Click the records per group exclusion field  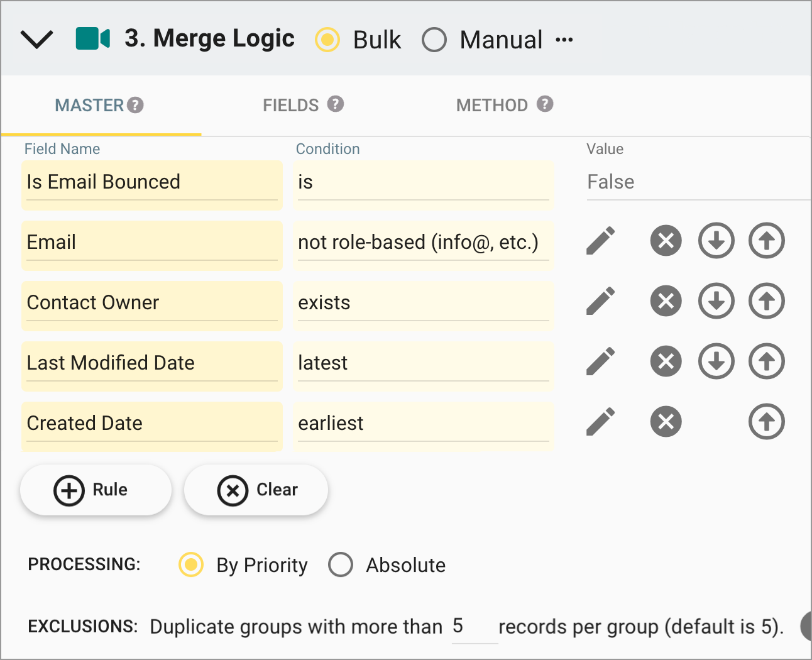click(x=474, y=626)
